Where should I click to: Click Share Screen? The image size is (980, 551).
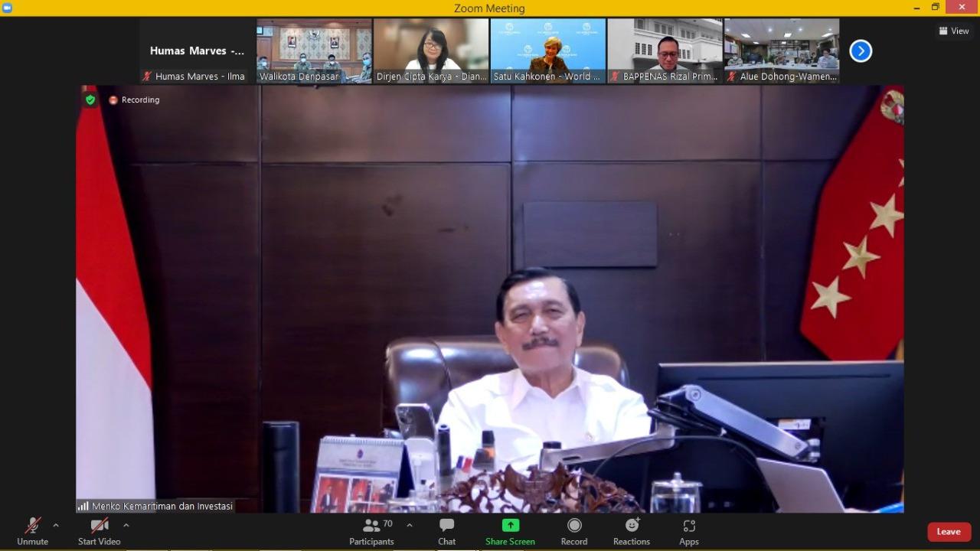[x=510, y=530]
